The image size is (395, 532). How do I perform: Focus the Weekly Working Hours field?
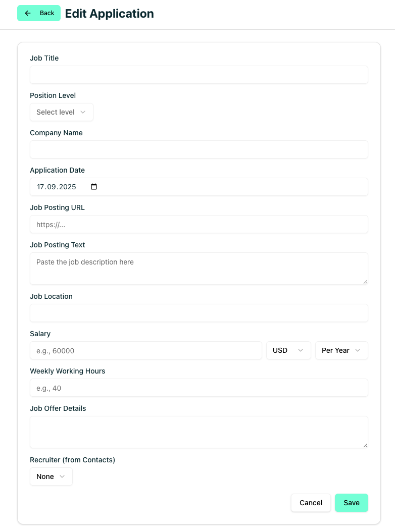(x=199, y=388)
